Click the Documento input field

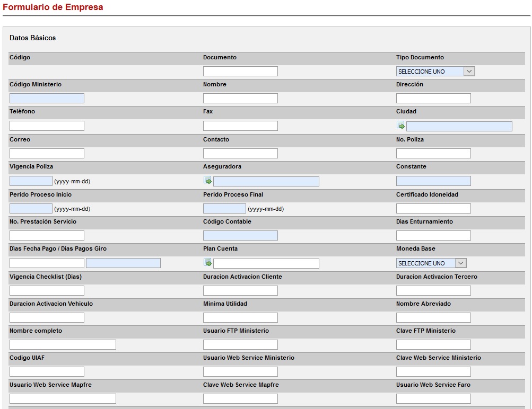coord(240,71)
